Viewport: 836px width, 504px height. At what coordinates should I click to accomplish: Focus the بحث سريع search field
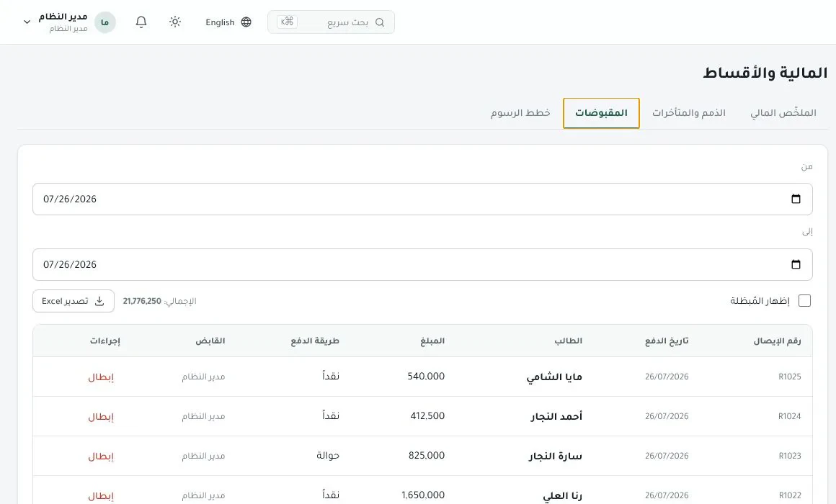(331, 22)
